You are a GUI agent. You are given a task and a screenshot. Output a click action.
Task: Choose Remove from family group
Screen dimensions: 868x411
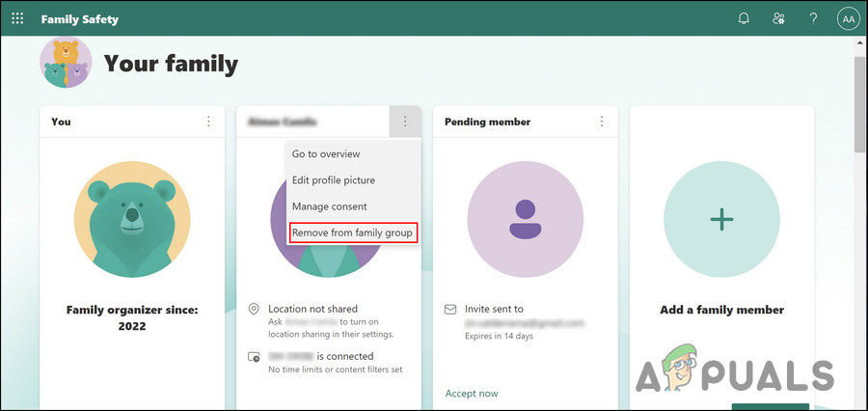tap(353, 233)
